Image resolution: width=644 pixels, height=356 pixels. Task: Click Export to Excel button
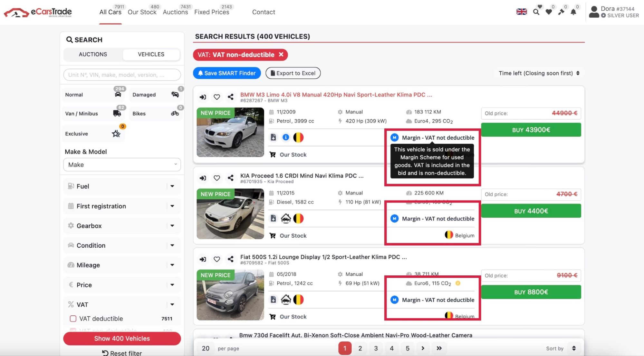pos(293,73)
